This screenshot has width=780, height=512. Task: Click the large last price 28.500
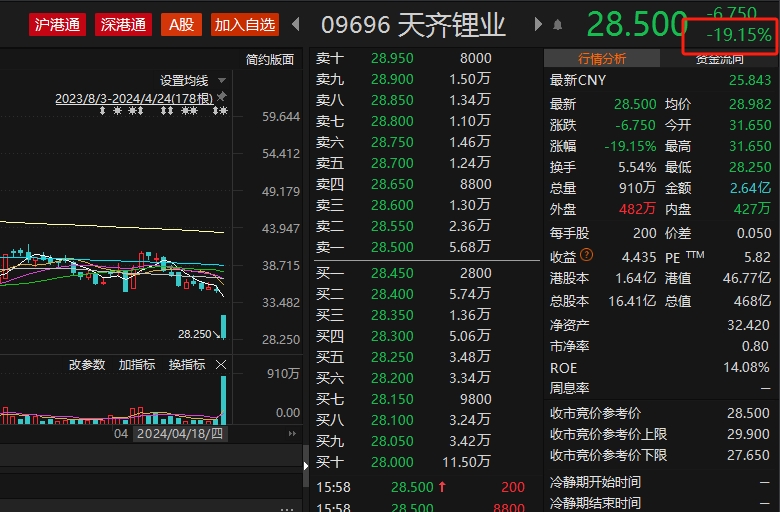click(x=637, y=24)
